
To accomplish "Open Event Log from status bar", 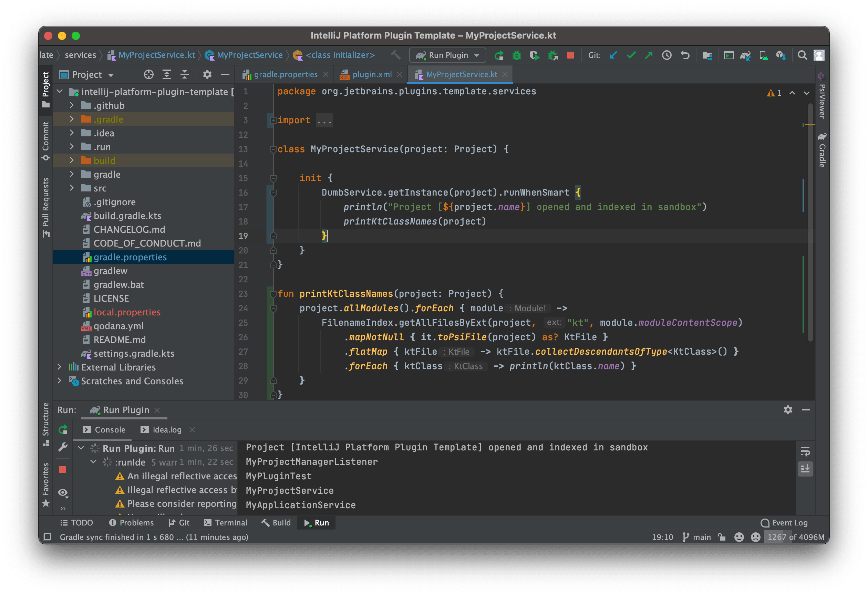I will (x=784, y=523).
